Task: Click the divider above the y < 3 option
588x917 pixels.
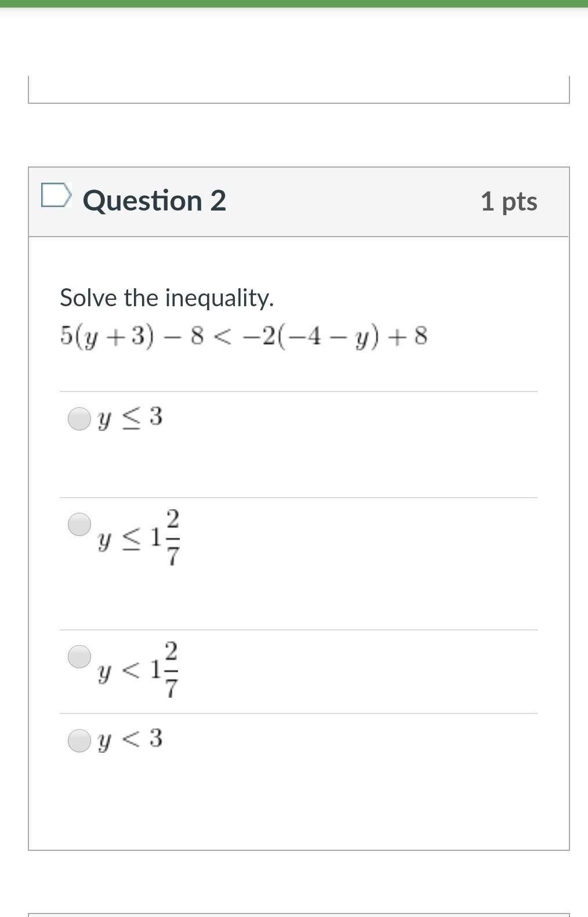Action: 299,713
